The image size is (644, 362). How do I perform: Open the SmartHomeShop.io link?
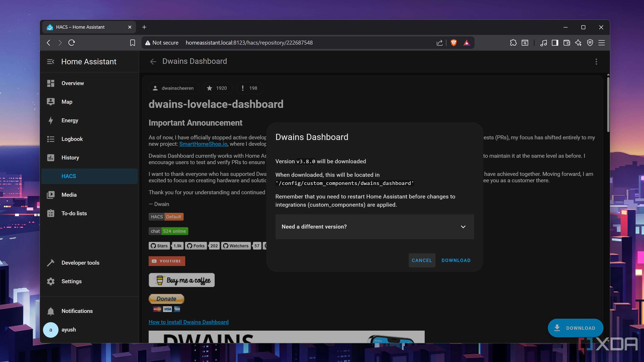203,144
